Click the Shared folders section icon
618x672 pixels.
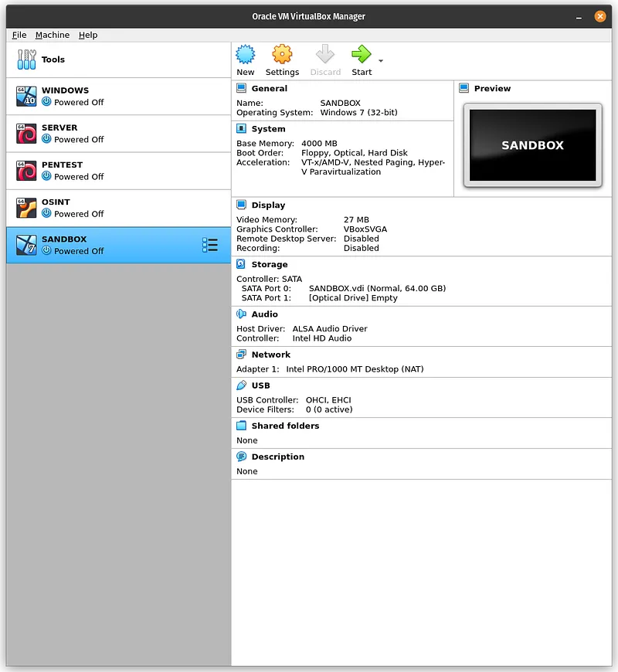click(241, 426)
